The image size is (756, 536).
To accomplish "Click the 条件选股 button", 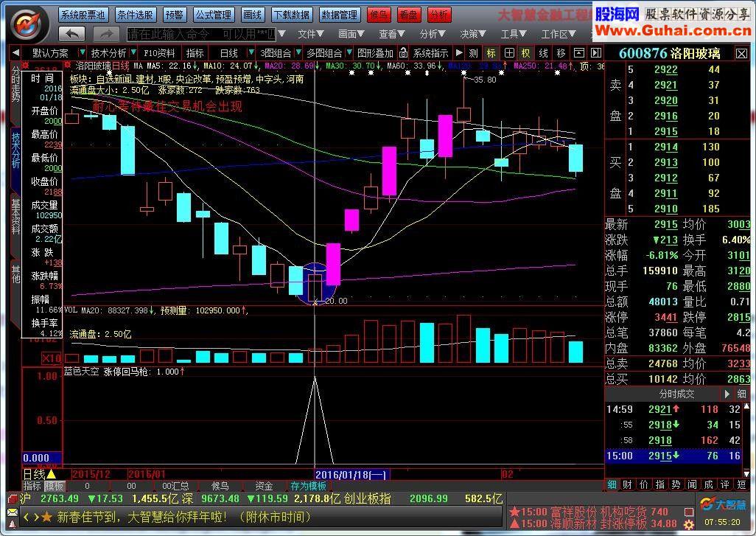I will pos(135,15).
